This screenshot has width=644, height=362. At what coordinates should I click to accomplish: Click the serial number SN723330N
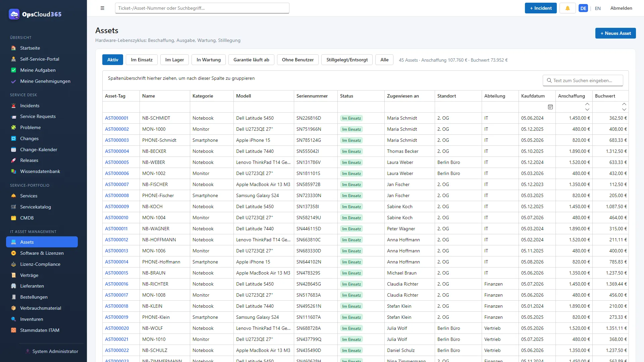309,195
